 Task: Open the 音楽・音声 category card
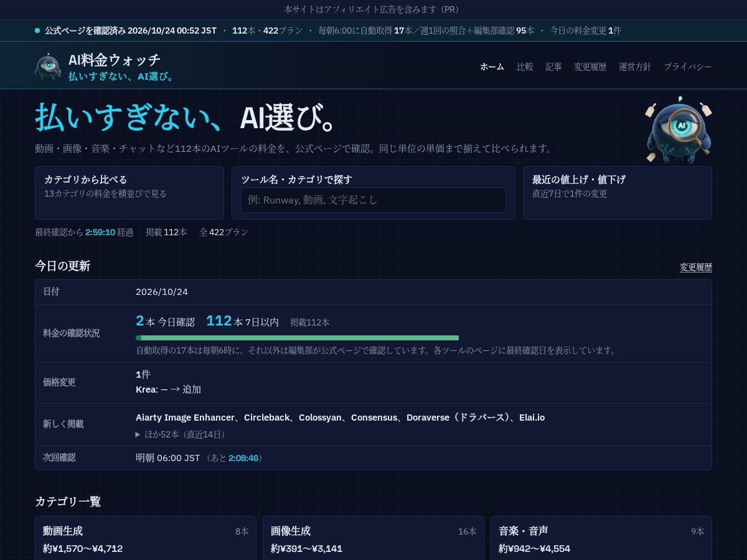[x=601, y=538]
